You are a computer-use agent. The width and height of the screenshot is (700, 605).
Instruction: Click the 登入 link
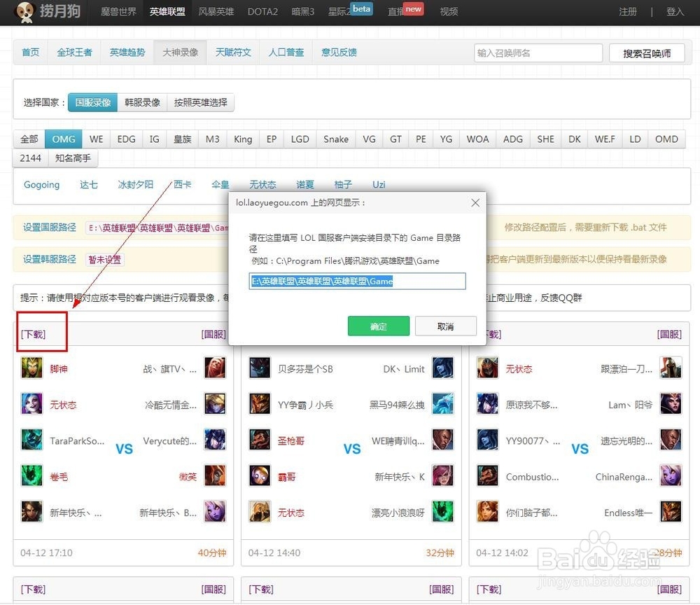675,12
